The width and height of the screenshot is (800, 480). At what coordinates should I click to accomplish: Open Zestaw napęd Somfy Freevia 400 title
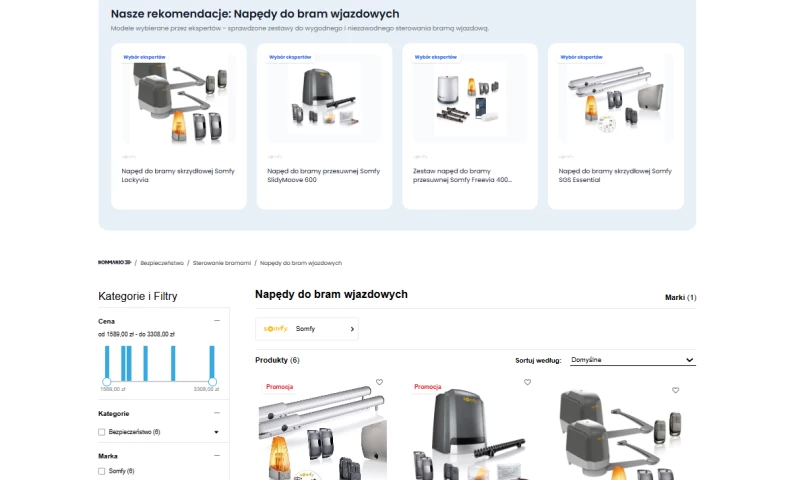pyautogui.click(x=462, y=175)
